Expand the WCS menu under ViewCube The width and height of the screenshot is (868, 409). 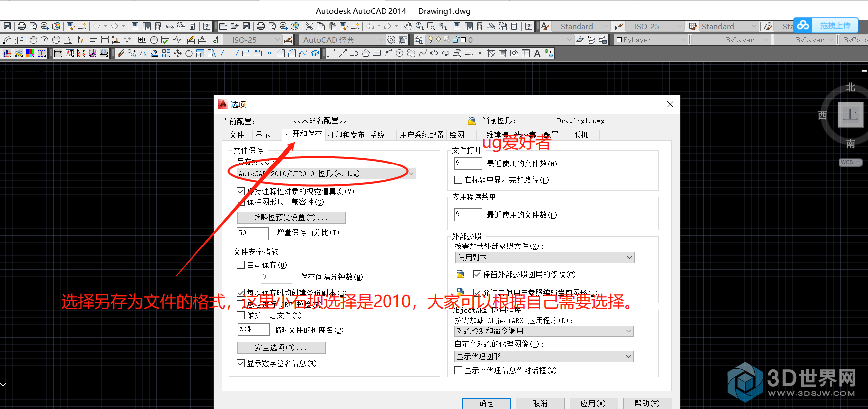(850, 162)
